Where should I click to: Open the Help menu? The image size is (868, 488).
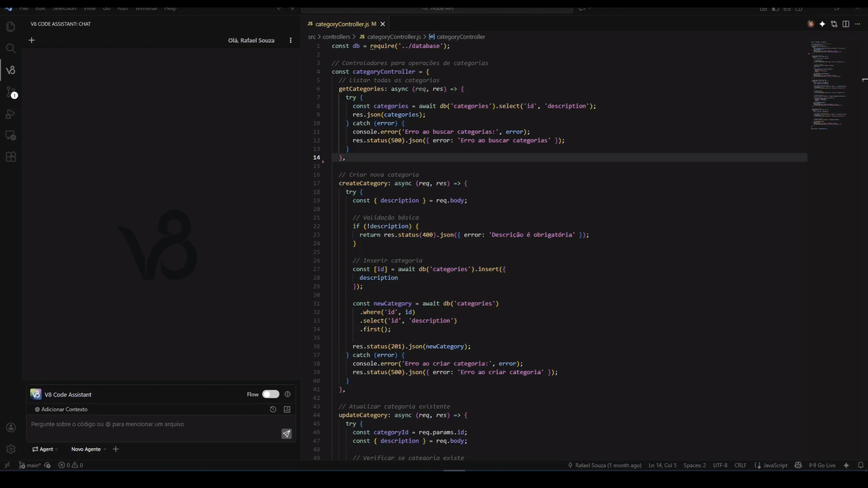(170, 7)
